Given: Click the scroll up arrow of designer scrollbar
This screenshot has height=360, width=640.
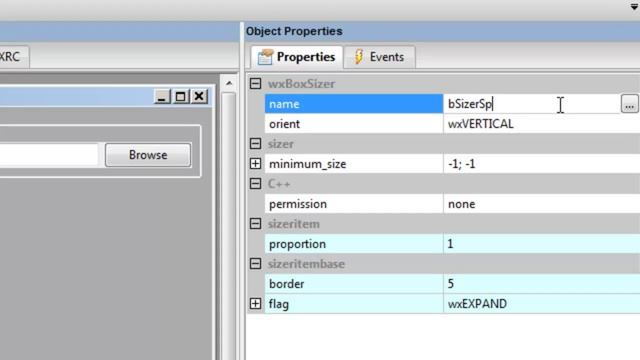Looking at the screenshot, I should pos(229,84).
